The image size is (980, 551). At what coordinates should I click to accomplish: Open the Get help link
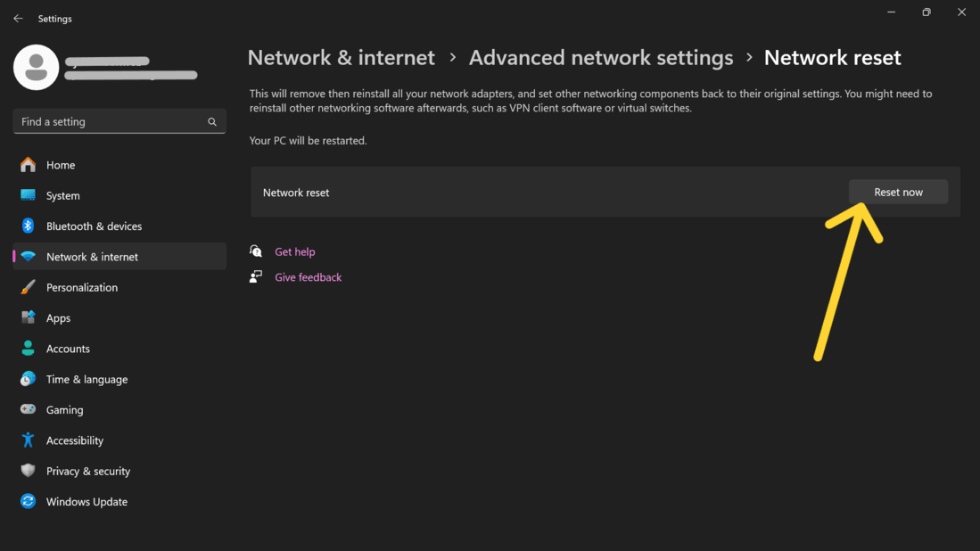[x=294, y=252]
